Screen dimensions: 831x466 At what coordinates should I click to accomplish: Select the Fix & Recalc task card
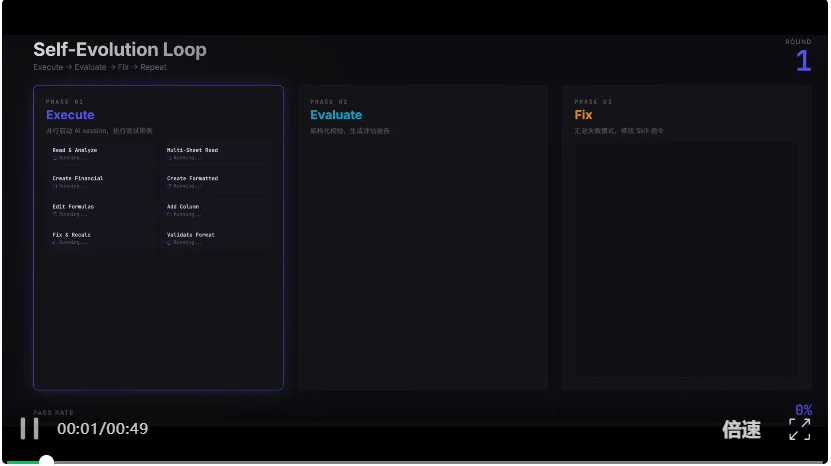point(101,238)
